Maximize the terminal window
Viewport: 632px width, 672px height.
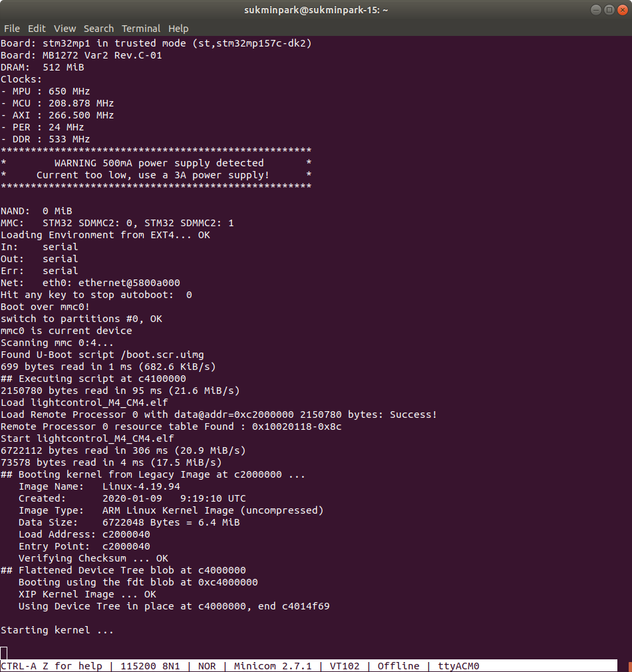click(x=609, y=10)
